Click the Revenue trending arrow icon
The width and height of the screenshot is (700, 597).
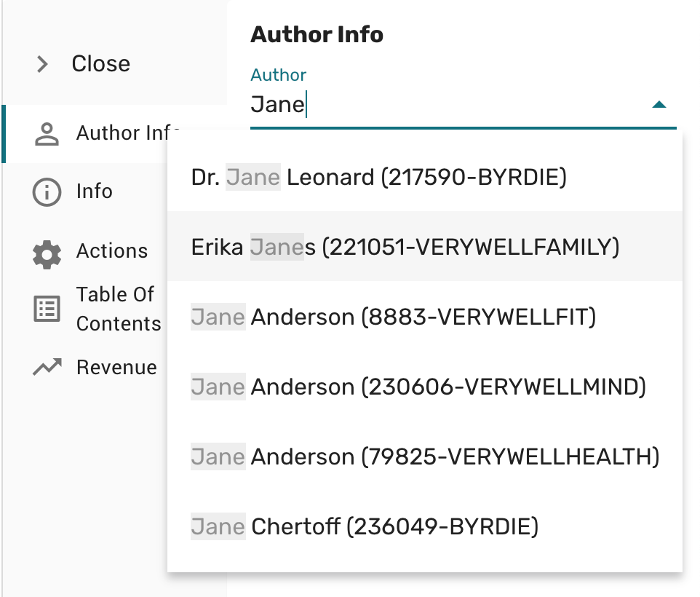[x=47, y=368]
